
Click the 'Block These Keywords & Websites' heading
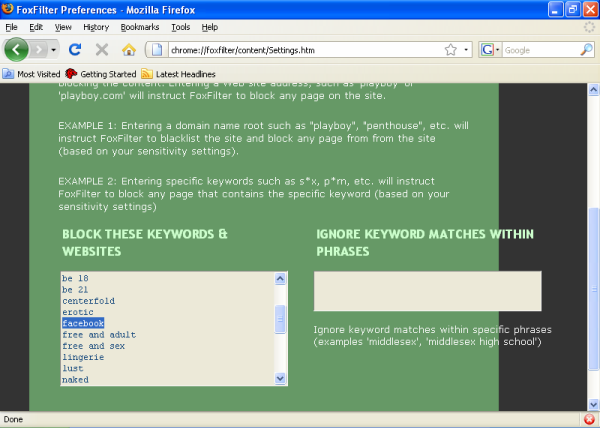145,242
